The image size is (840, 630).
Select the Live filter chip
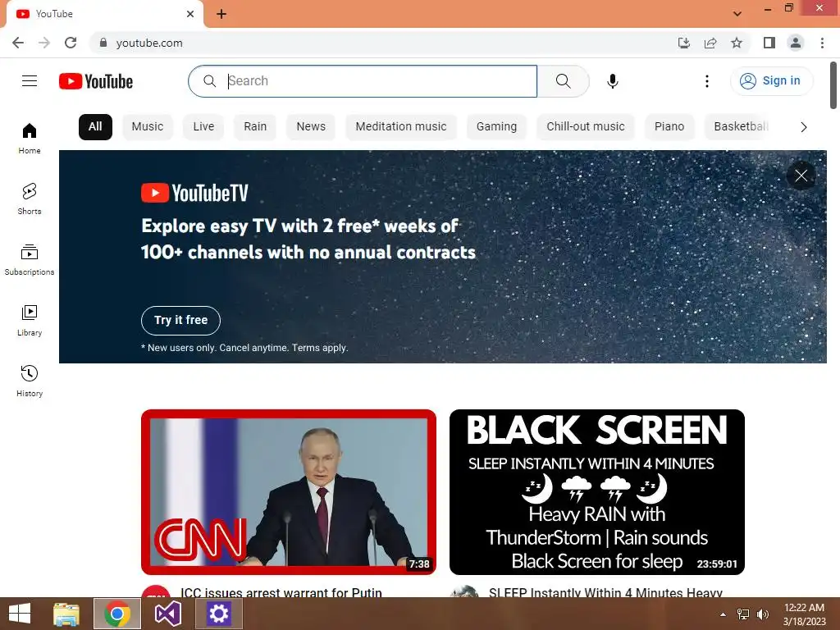[x=203, y=127]
